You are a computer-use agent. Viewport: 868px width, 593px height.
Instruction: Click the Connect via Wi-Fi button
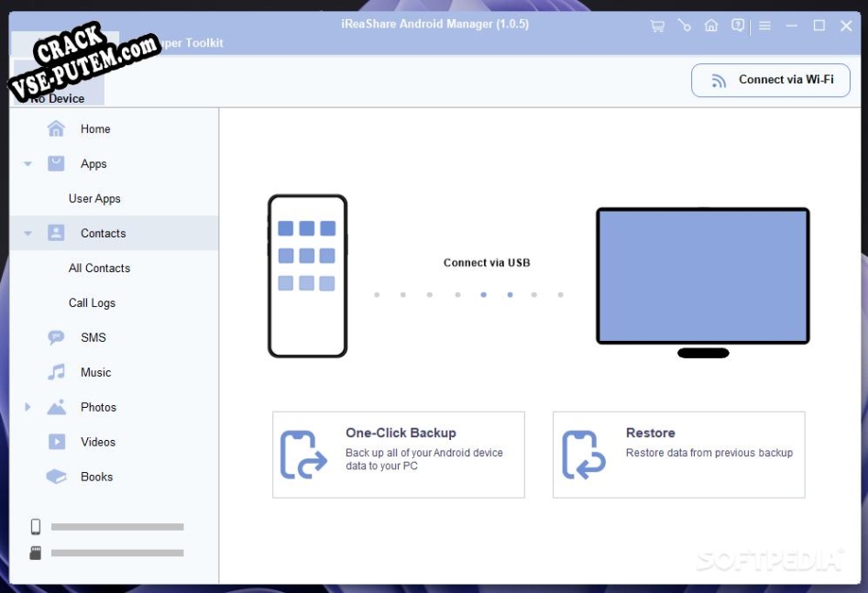pos(771,81)
